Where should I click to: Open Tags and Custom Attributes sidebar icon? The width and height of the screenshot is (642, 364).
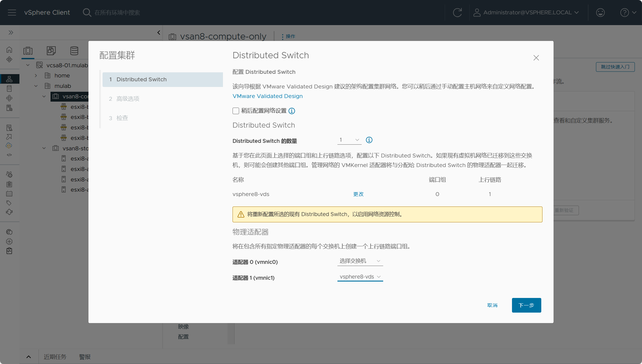(x=9, y=203)
